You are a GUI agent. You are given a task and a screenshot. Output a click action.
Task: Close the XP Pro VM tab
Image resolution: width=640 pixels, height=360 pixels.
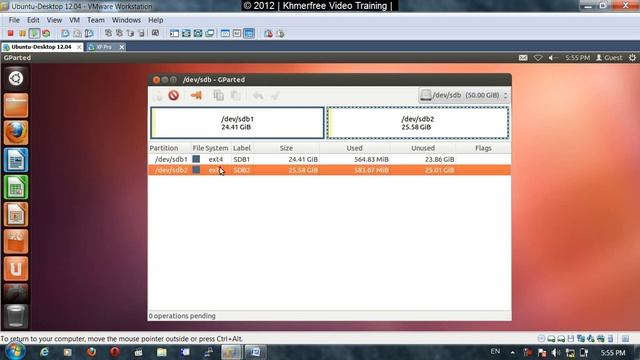pos(122,47)
